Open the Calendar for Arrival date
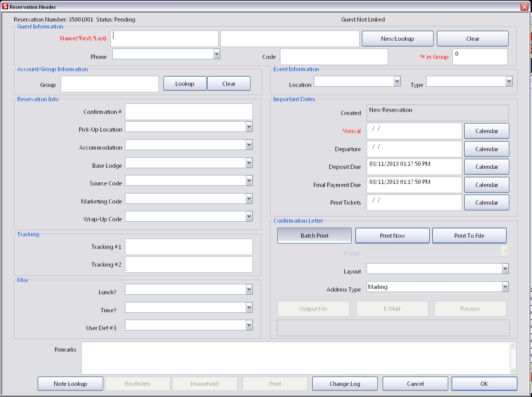This screenshot has width=532, height=397. [486, 131]
